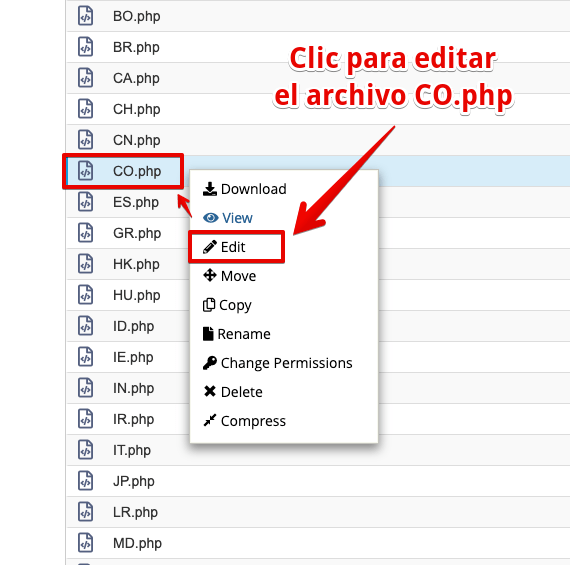Viewport: 570px width, 565px height.
Task: Select the JP.php file row
Action: [318, 481]
